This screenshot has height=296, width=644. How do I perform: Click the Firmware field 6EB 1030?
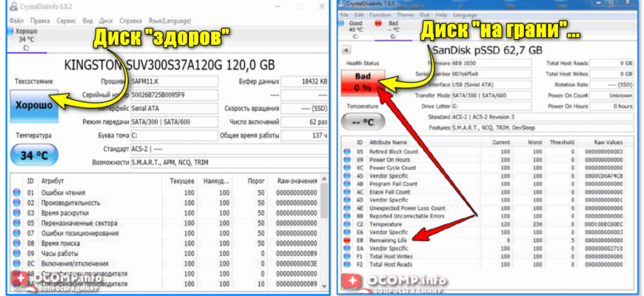[492, 64]
